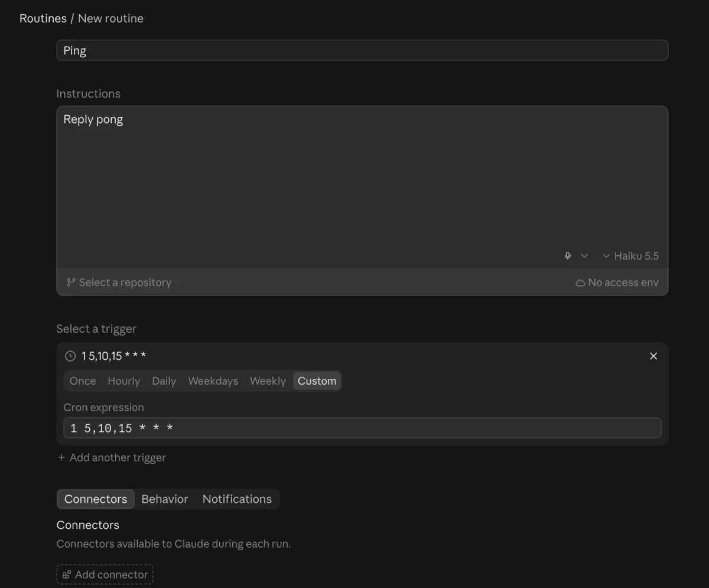Open the Haiku 5.5 model selector

click(630, 256)
